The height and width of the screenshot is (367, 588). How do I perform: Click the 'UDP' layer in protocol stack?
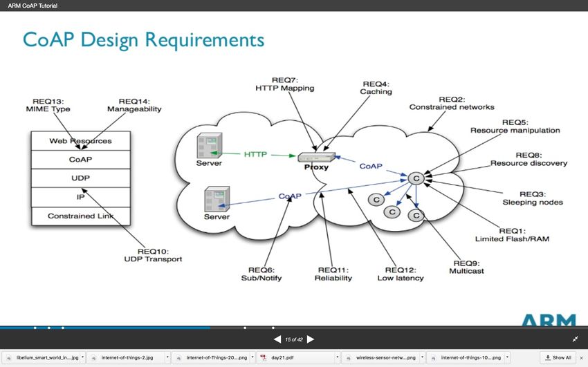coord(81,178)
